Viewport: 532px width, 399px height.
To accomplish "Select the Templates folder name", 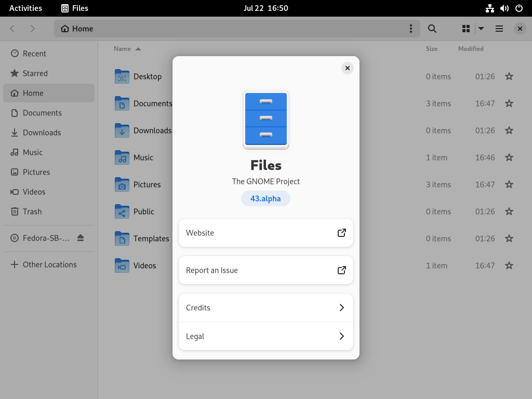I will pyautogui.click(x=151, y=238).
